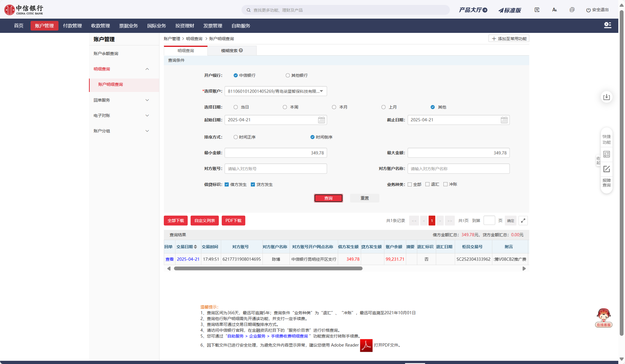Click help icon beside 模糊搜索 tab
Viewport: 625px width, 364px height.
pyautogui.click(x=241, y=50)
